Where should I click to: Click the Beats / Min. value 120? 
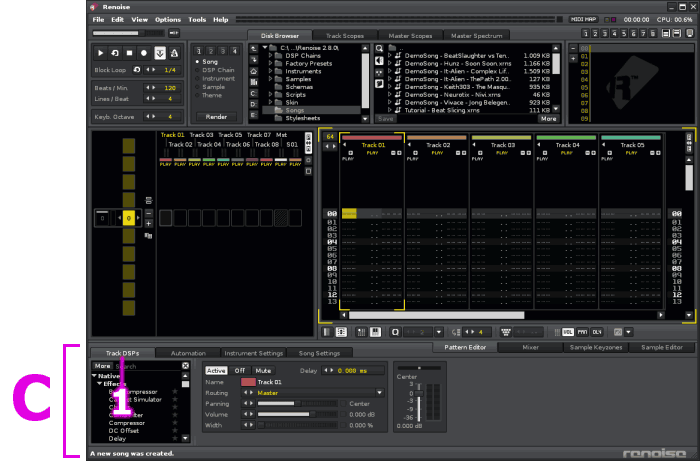(x=170, y=88)
